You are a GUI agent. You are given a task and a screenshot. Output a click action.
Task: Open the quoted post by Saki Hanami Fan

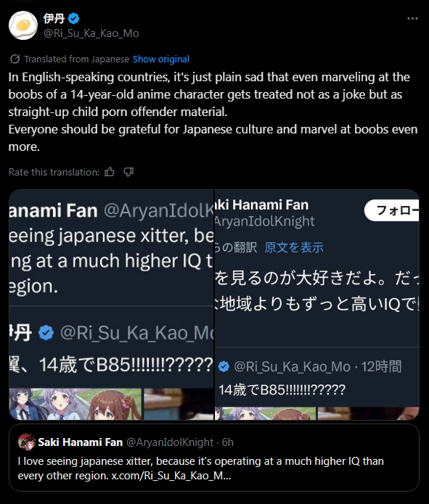pos(214,458)
